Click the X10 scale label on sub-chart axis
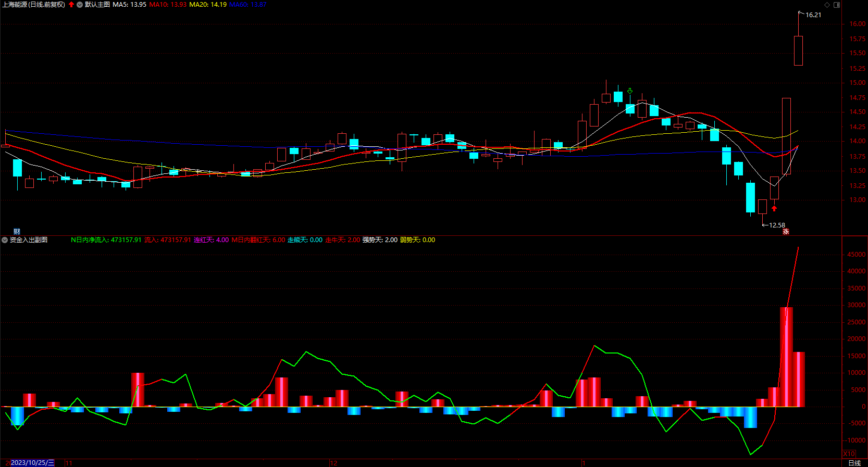This screenshot has height=467, width=868. [x=849, y=454]
